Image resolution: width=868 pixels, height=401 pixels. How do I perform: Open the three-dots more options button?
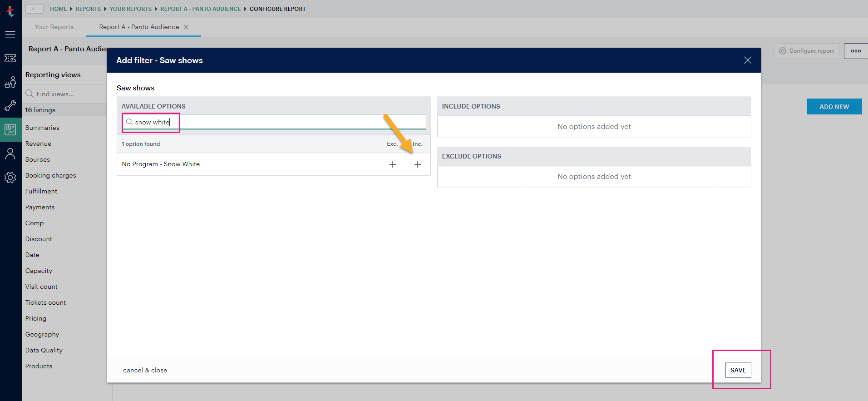[856, 51]
